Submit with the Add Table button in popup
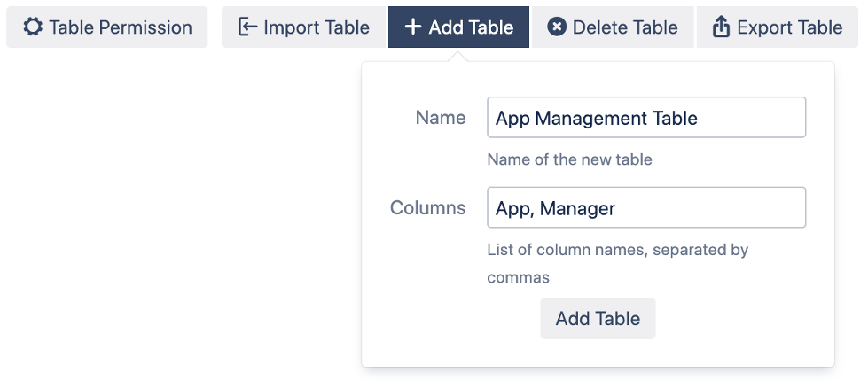868x380 pixels. pyautogui.click(x=598, y=319)
